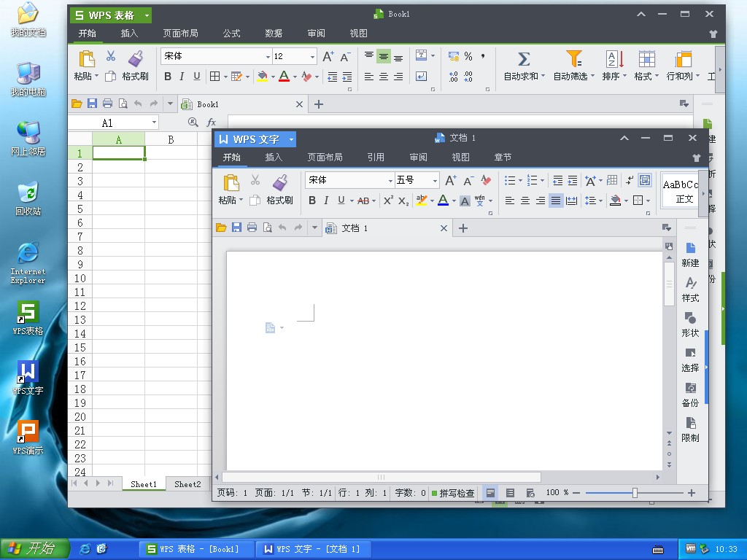The image size is (747, 560).
Task: Click the WPS演示 desktop shortcut
Action: 28,437
